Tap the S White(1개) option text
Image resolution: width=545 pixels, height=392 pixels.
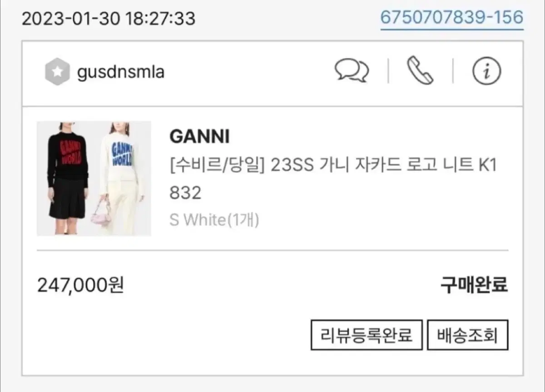pos(214,220)
